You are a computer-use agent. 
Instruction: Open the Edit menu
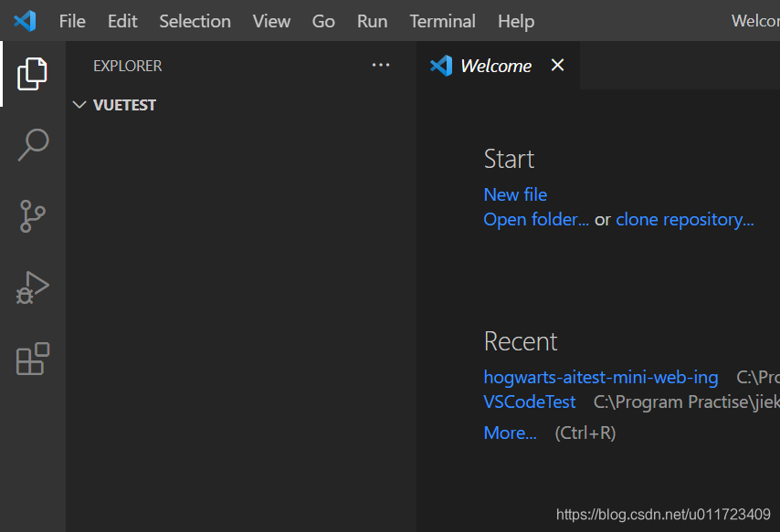pos(122,21)
